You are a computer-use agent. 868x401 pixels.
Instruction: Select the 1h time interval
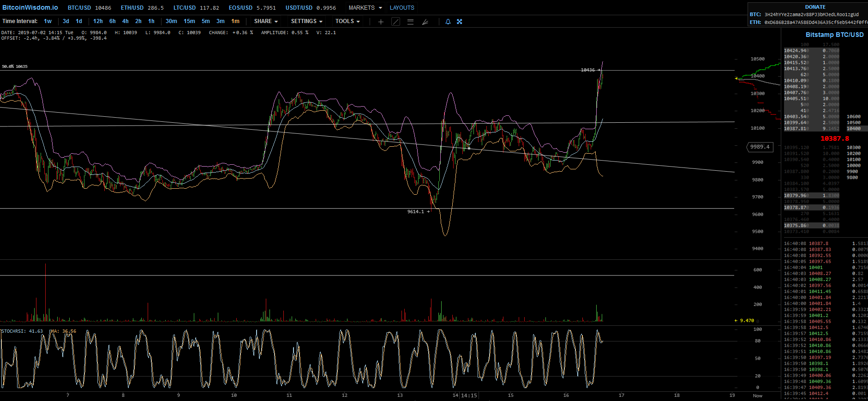(x=151, y=21)
